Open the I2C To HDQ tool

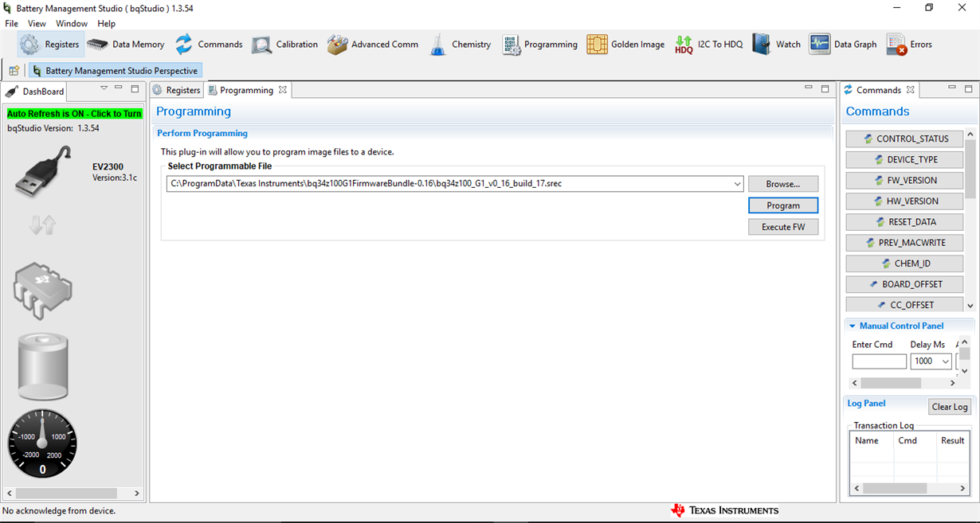coord(708,45)
